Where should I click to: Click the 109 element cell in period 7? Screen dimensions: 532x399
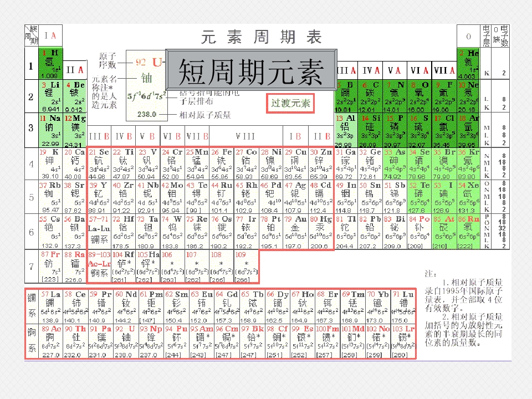[246, 267]
